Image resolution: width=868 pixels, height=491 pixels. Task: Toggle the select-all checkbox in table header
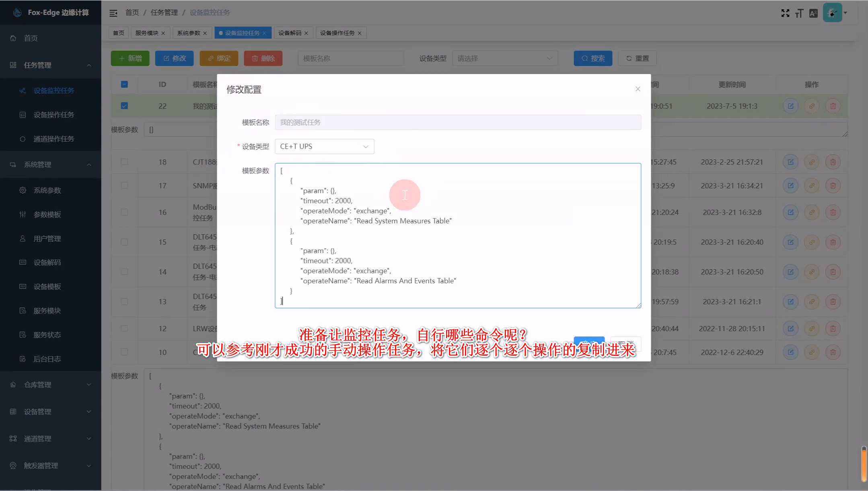pyautogui.click(x=124, y=85)
